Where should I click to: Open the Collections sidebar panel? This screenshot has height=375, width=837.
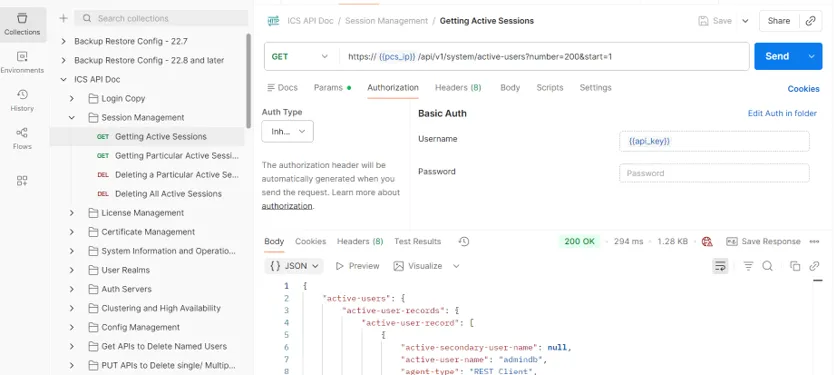[x=22, y=25]
